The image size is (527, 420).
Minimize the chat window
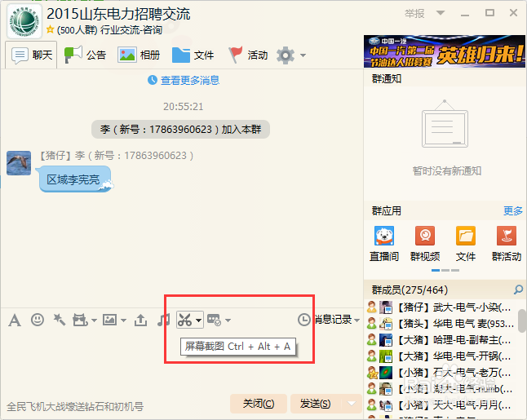465,14
